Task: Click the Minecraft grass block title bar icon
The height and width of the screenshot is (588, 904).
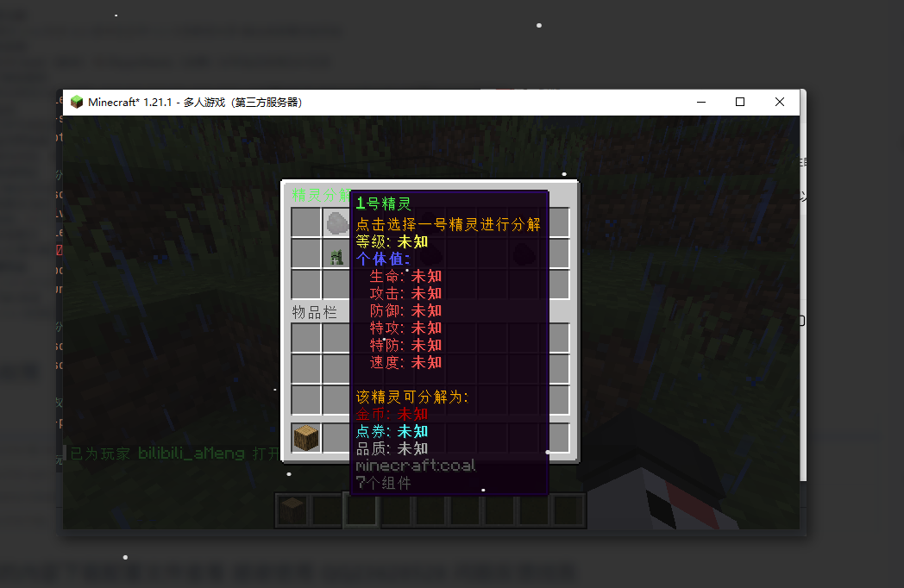Action: [x=77, y=102]
